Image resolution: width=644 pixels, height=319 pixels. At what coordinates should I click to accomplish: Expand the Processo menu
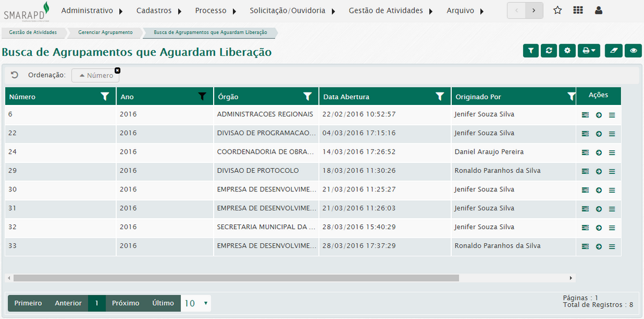pos(215,10)
